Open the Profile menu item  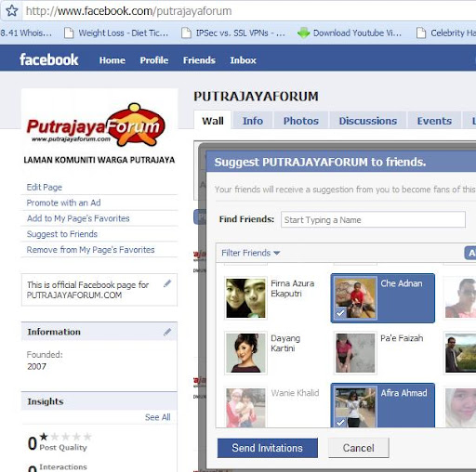(x=154, y=60)
